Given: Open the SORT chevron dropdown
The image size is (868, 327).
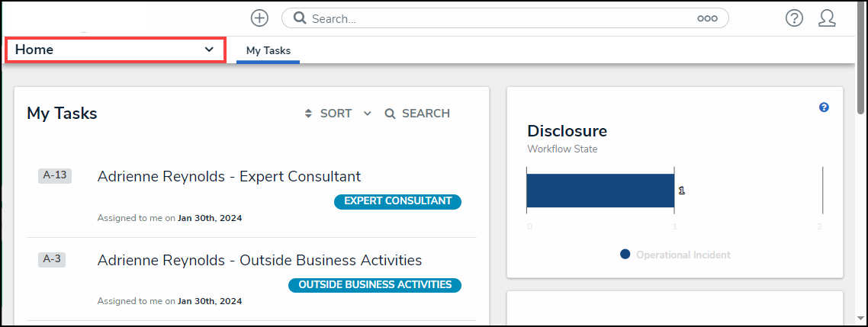Looking at the screenshot, I should click(367, 114).
